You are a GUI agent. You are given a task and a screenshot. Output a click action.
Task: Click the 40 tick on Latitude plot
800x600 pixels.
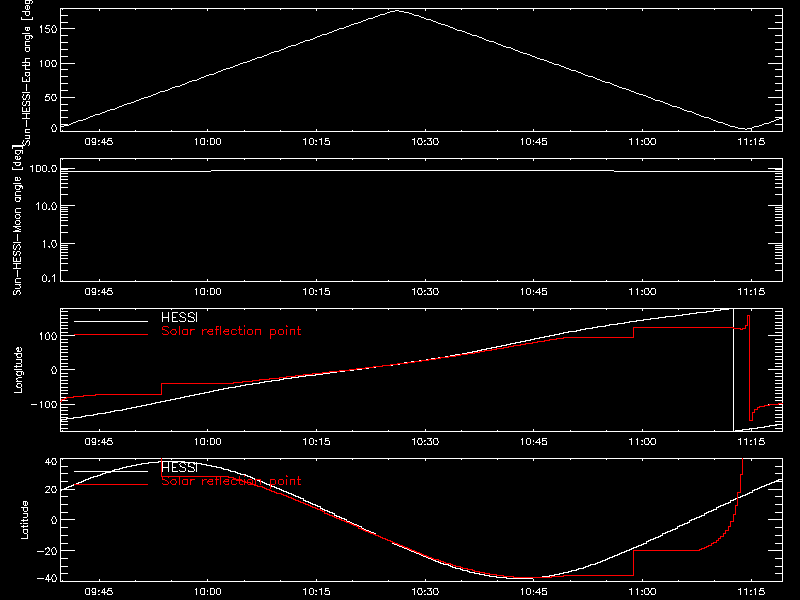(x=51, y=462)
